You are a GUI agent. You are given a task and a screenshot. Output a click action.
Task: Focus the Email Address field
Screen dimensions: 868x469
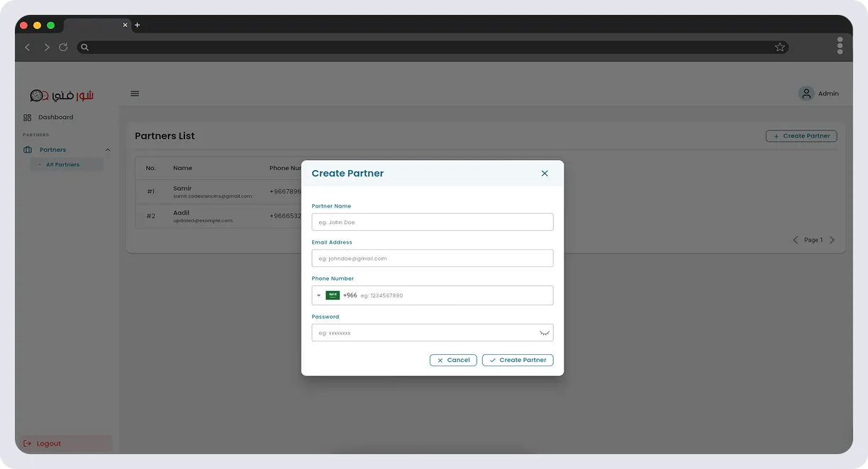(433, 258)
